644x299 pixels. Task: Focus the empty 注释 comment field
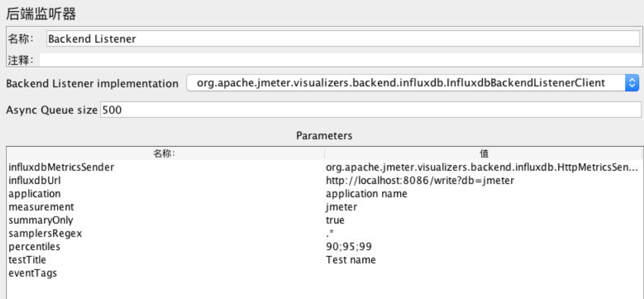coord(340,60)
